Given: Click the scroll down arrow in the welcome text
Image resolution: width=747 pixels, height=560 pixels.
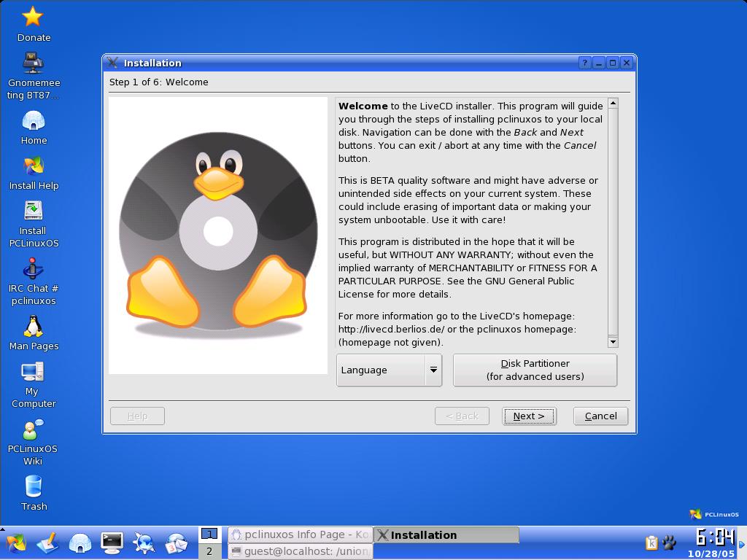Looking at the screenshot, I should [x=613, y=342].
